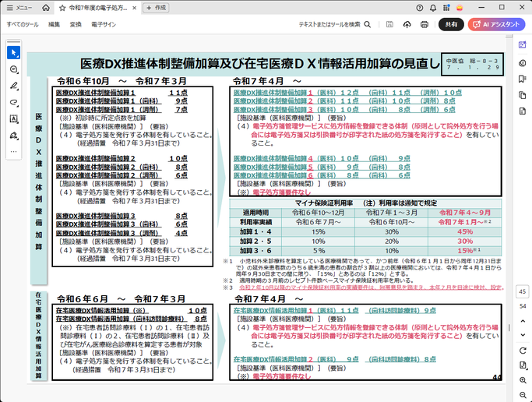Click the page title 医療DX推進体制整備加算及び… heading
The height and width of the screenshot is (402, 532).
(259, 64)
